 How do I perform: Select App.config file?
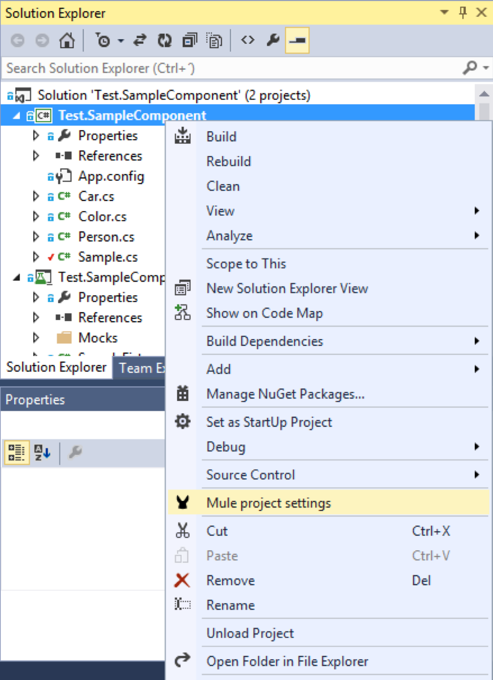pos(111,176)
